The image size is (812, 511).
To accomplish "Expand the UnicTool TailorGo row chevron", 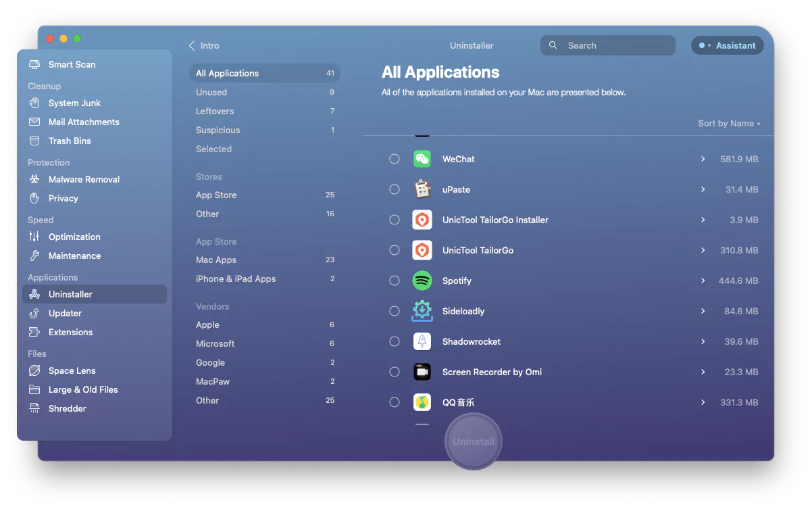I will [x=702, y=250].
